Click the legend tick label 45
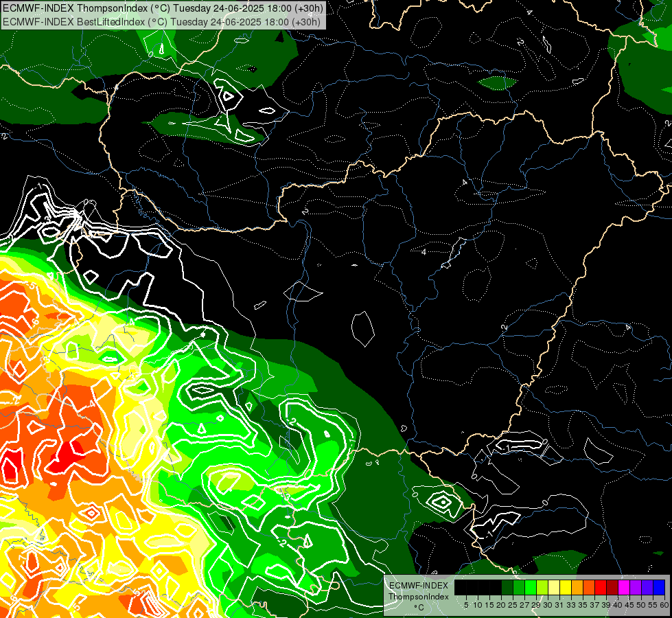This screenshot has height=618, width=672. click(629, 605)
